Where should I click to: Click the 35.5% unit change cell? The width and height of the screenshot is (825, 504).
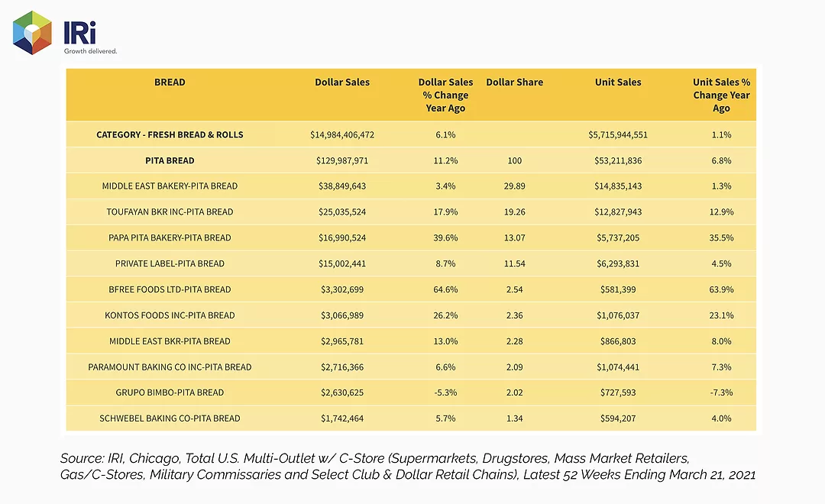pyautogui.click(x=721, y=237)
